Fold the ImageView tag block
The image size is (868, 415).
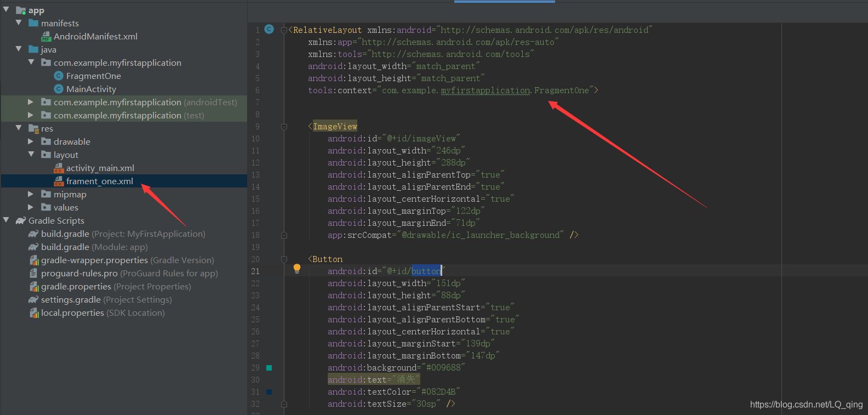point(284,127)
